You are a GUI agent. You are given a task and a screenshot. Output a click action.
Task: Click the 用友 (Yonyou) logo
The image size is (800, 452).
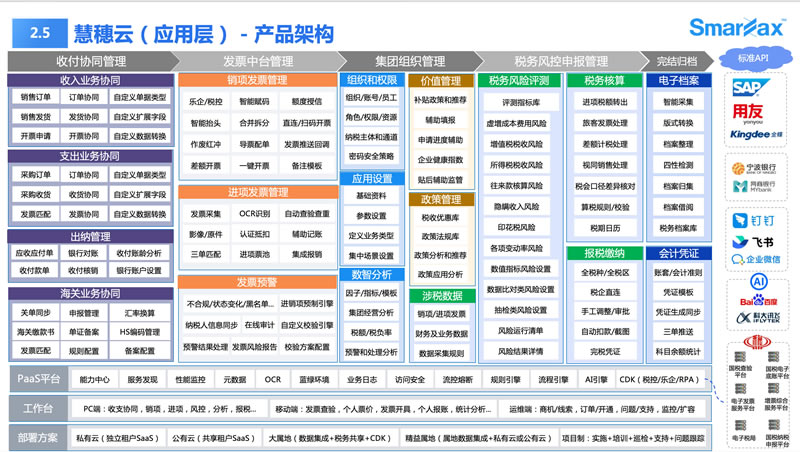[755, 112]
